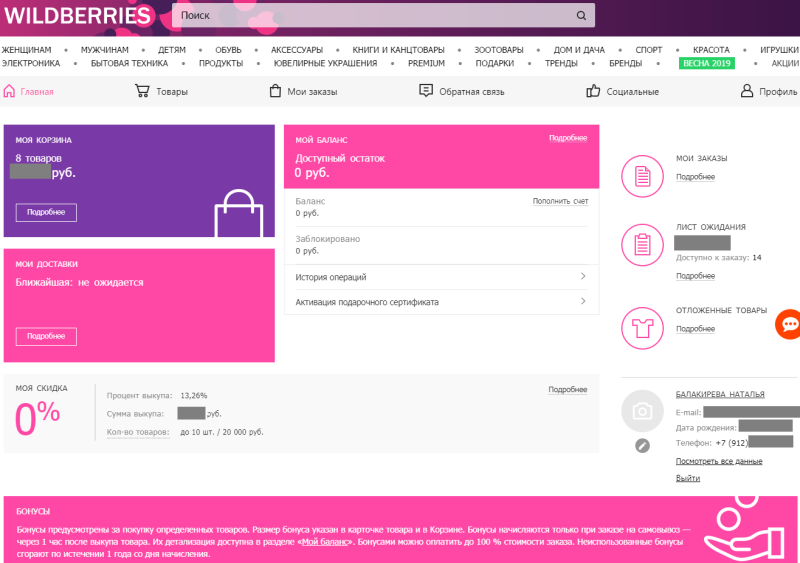The image size is (800, 563).
Task: Open the Дом и дача category
Action: click(579, 50)
